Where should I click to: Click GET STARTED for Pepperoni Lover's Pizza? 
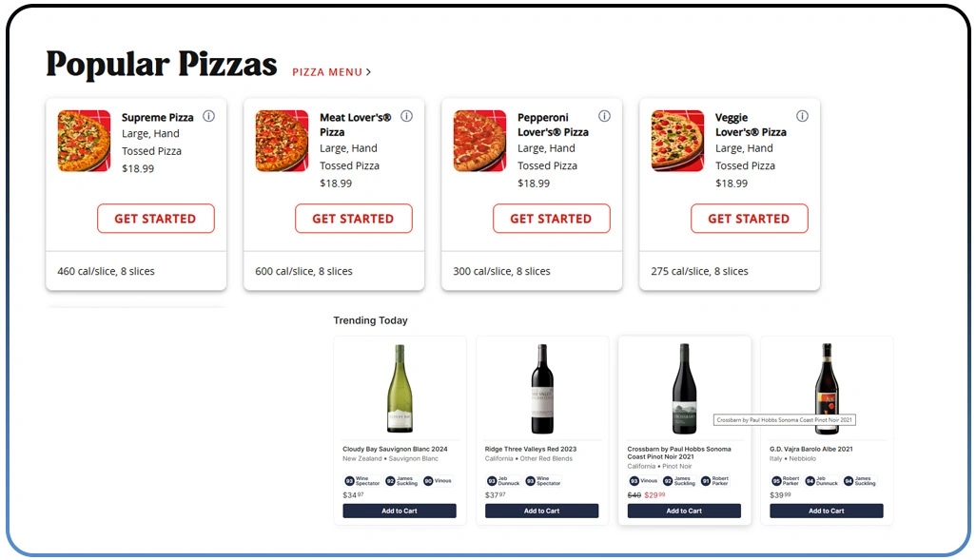coord(552,219)
